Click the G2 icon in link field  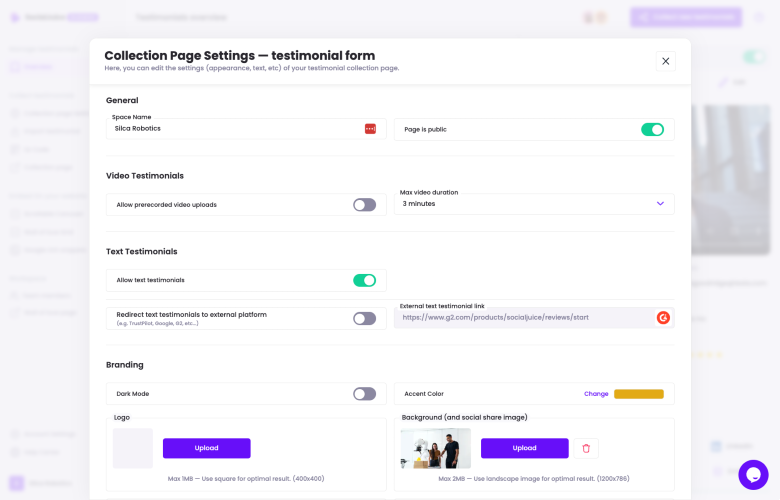(x=663, y=317)
